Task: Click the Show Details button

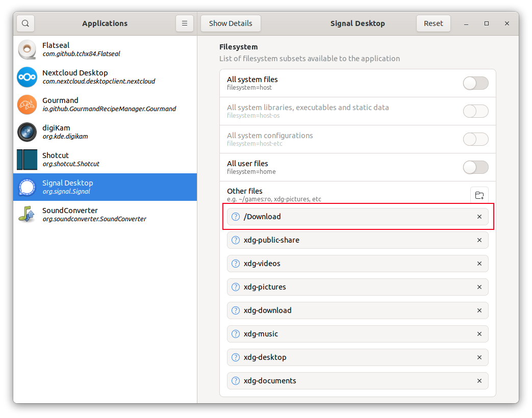Action: click(231, 23)
